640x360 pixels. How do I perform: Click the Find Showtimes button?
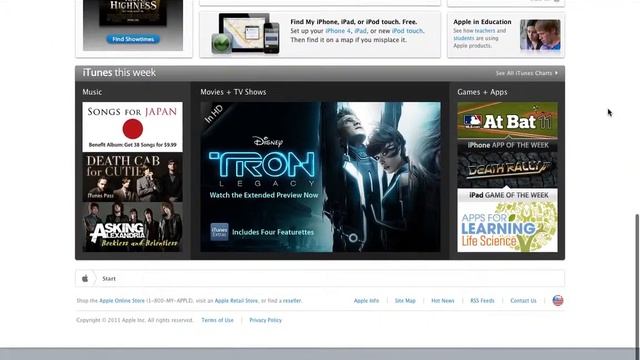tap(133, 39)
